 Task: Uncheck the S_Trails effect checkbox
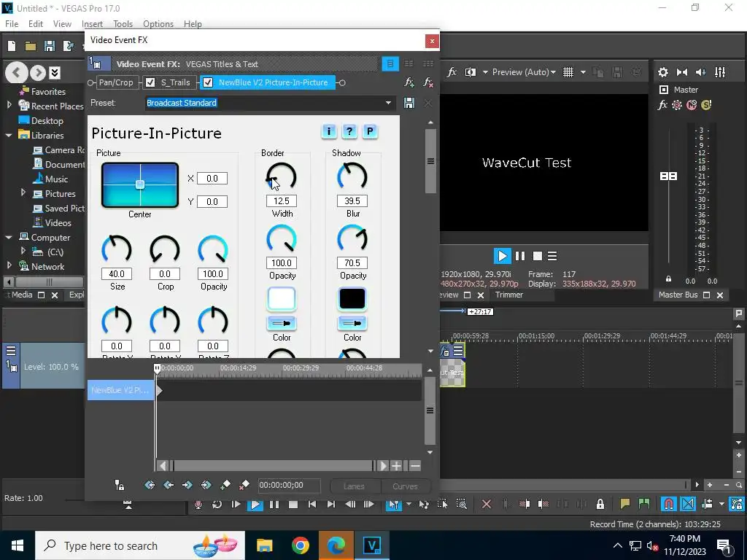coord(150,82)
